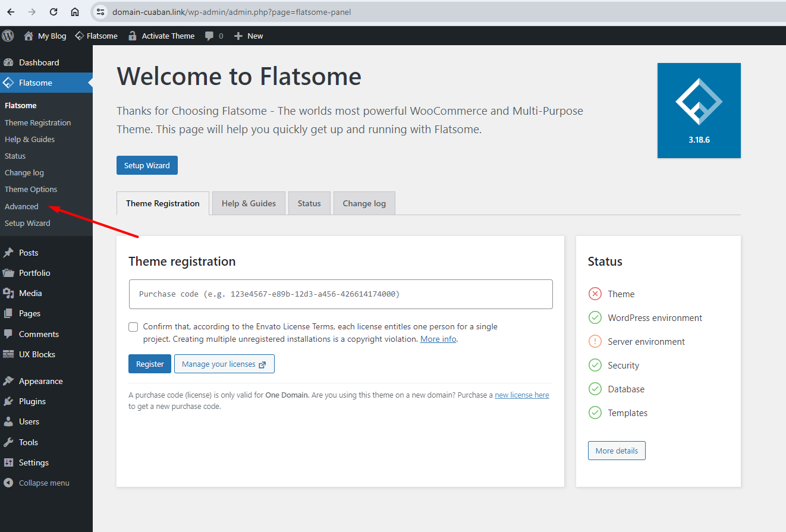Viewport: 786px width, 532px height.
Task: Reload the page with the refresh icon
Action: pos(54,12)
